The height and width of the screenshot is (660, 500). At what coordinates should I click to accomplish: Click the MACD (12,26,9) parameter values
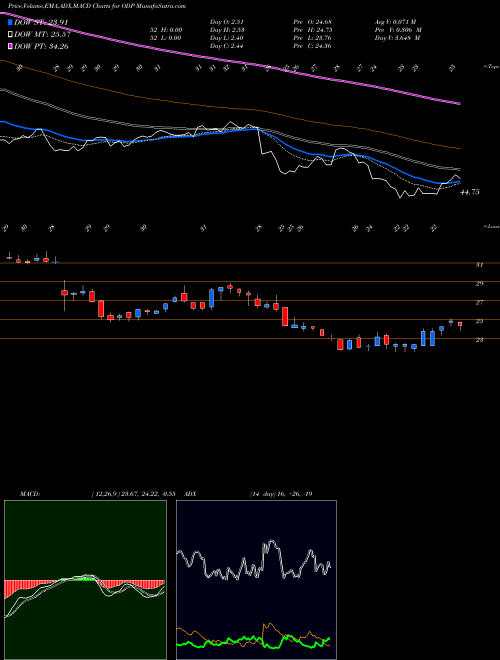(136, 494)
